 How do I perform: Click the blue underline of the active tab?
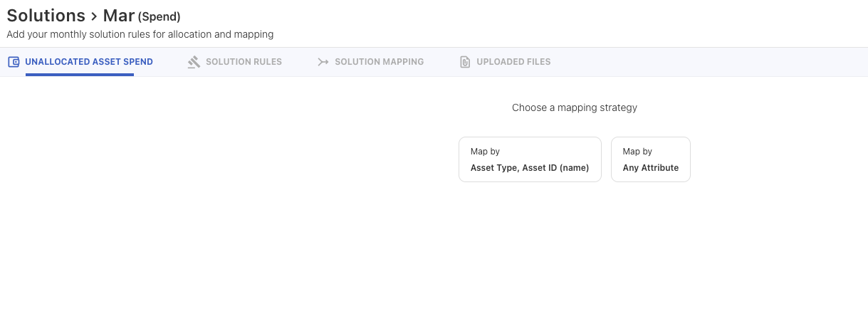pyautogui.click(x=80, y=75)
